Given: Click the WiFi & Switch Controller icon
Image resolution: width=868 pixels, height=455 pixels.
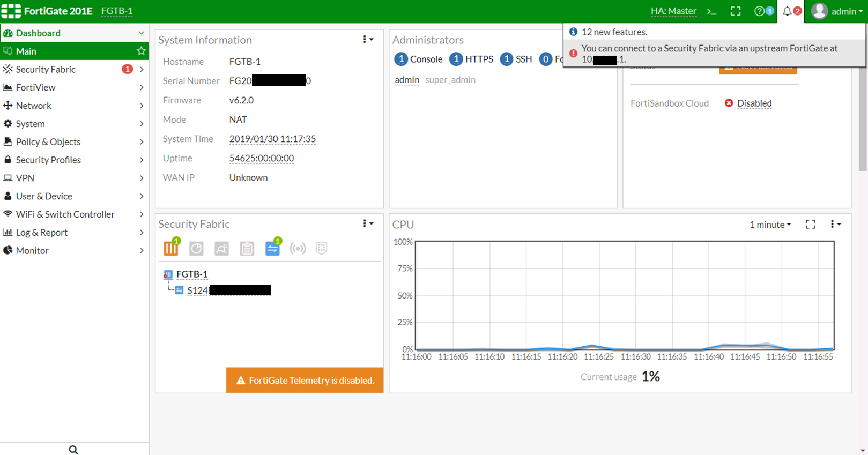Looking at the screenshot, I should point(8,214).
